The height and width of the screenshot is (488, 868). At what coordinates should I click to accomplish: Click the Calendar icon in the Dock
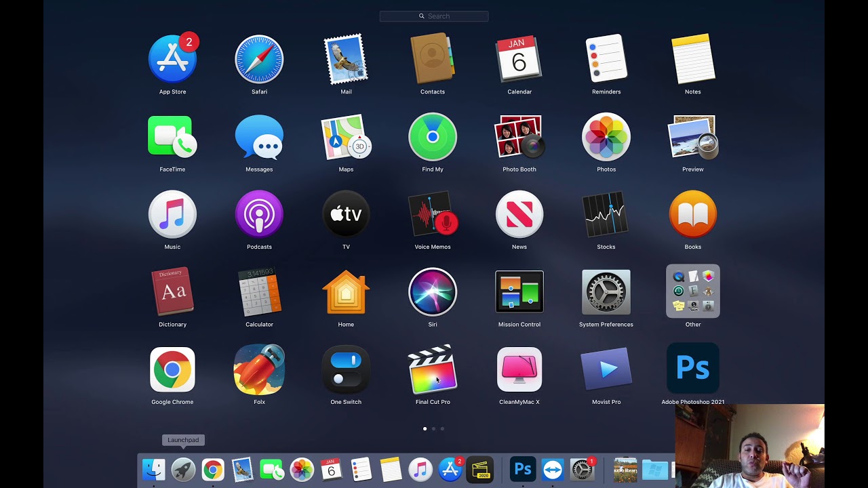click(332, 470)
